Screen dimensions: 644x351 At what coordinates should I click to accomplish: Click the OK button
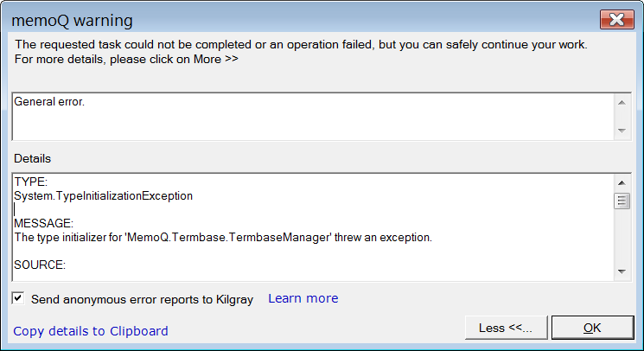(592, 328)
